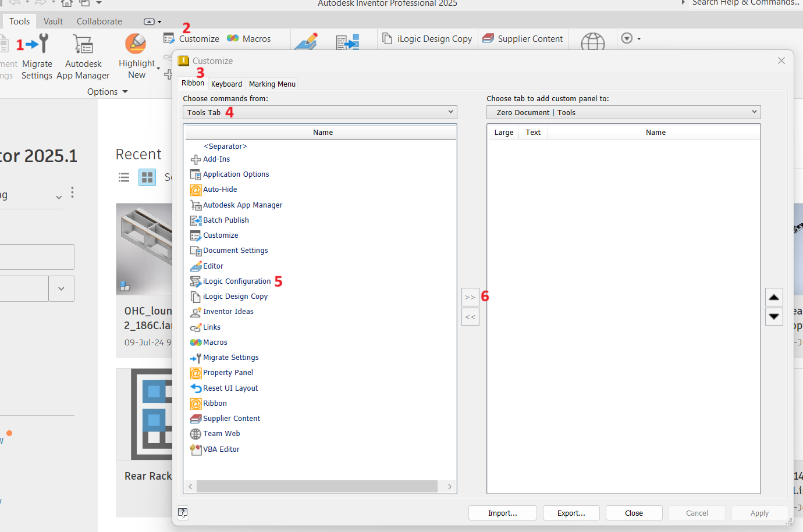Click the Highlight New ribbon icon
This screenshot has height=532, width=803.
tap(136, 44)
